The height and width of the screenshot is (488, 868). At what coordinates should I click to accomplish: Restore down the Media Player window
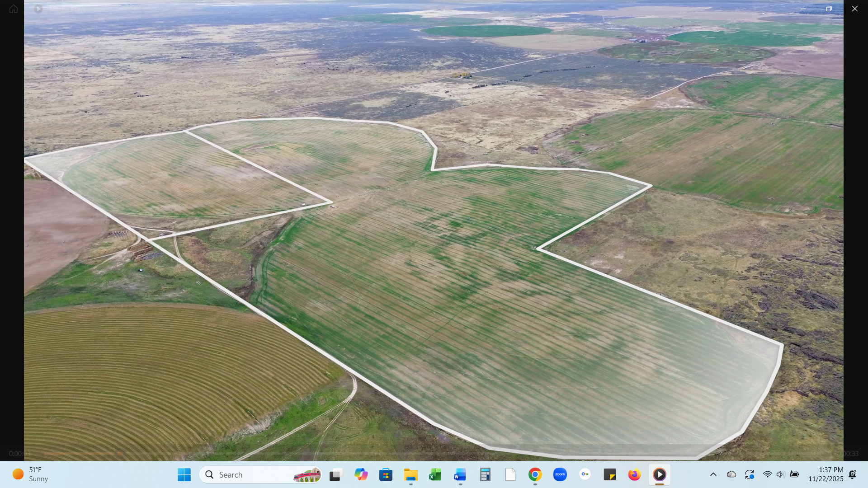829,9
